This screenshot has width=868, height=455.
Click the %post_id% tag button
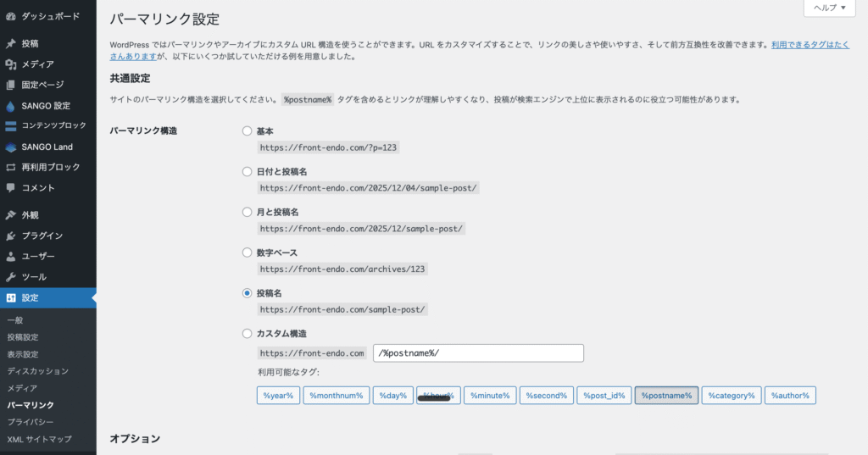[x=604, y=396]
